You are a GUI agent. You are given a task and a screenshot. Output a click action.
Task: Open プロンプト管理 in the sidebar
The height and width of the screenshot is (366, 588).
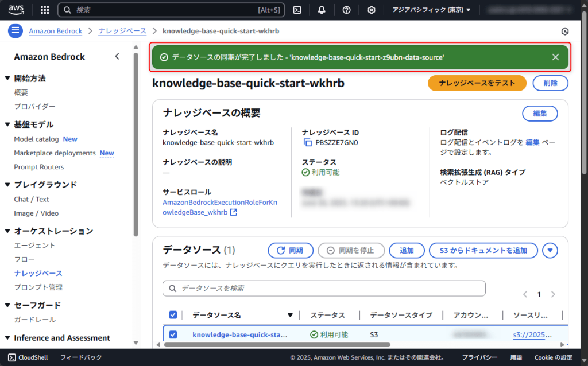click(x=38, y=287)
